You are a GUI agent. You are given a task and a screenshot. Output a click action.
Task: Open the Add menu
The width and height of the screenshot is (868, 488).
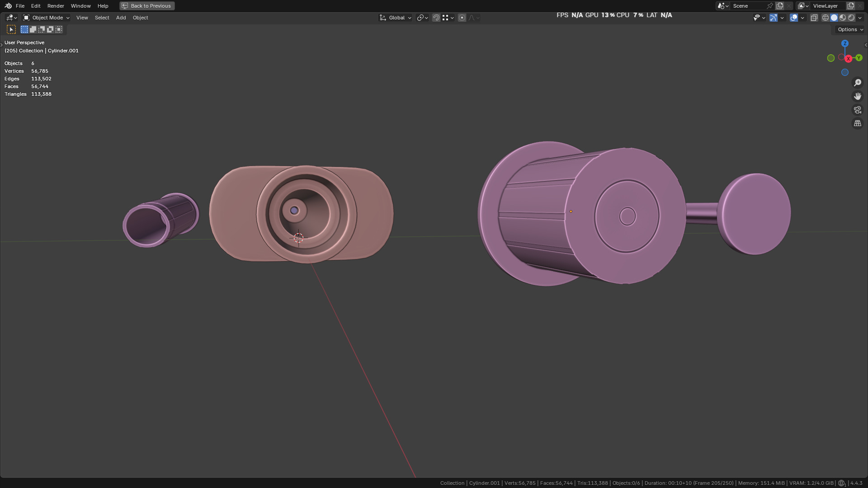click(121, 18)
